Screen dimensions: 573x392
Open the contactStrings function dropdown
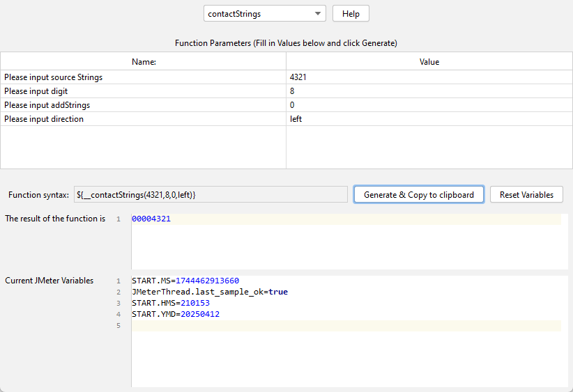coord(264,14)
